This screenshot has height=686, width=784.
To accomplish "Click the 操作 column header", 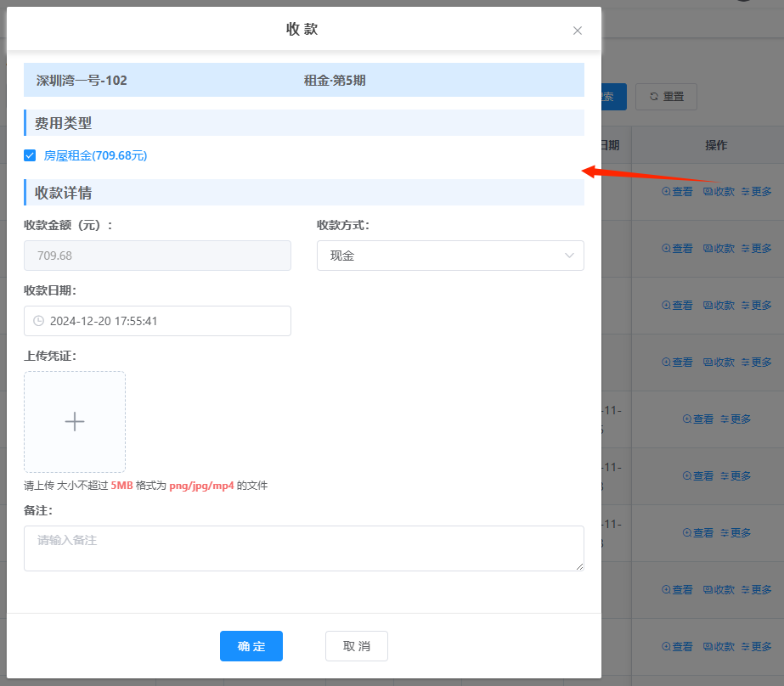I will click(x=716, y=145).
